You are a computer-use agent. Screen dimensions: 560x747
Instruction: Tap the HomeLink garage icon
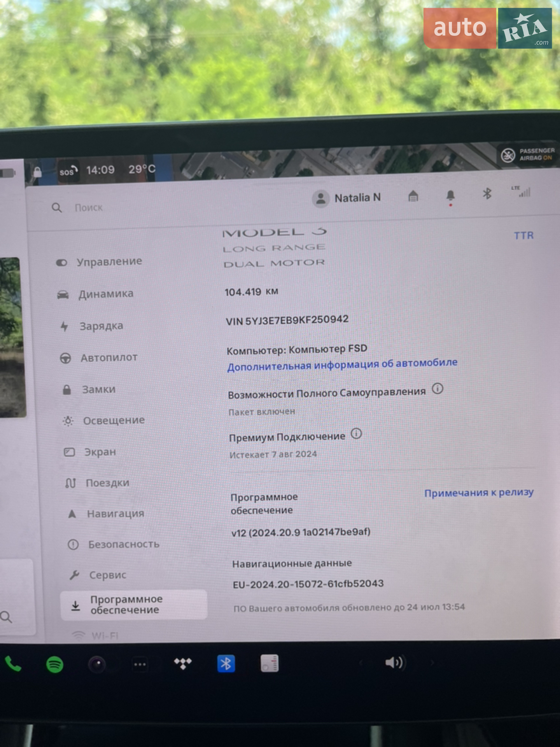pos(413,196)
